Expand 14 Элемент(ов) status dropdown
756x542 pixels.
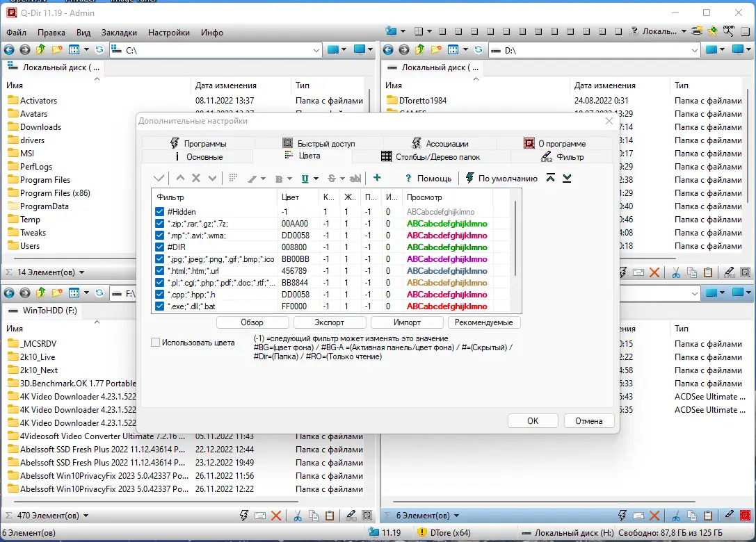[x=81, y=272]
